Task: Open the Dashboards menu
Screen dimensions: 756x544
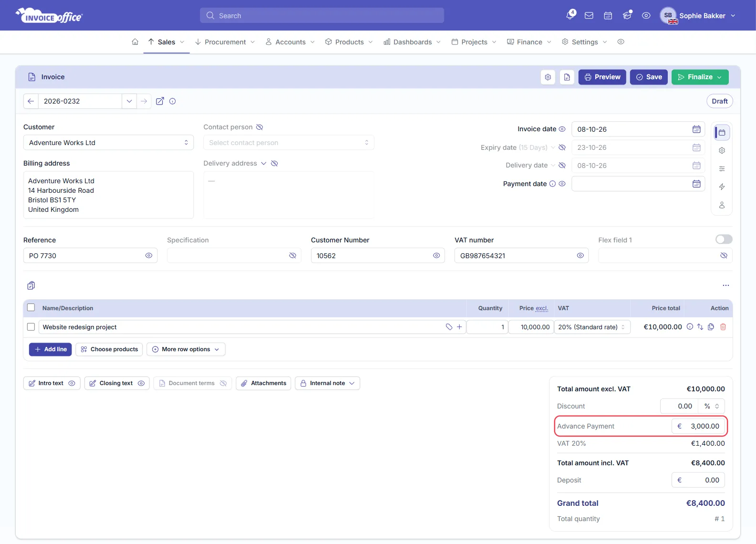Action: tap(413, 42)
